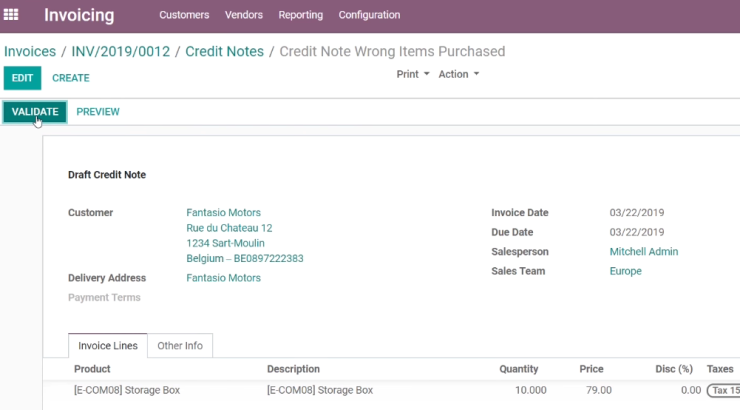Image resolution: width=740 pixels, height=410 pixels.
Task: Select the Storage Box invoice line row
Action: (x=392, y=391)
